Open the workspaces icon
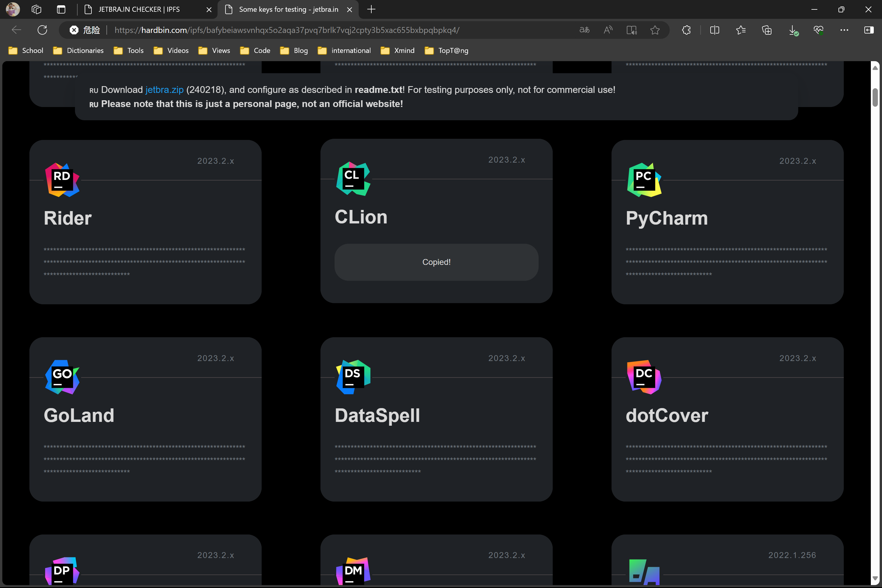This screenshot has width=882, height=588. click(x=36, y=9)
